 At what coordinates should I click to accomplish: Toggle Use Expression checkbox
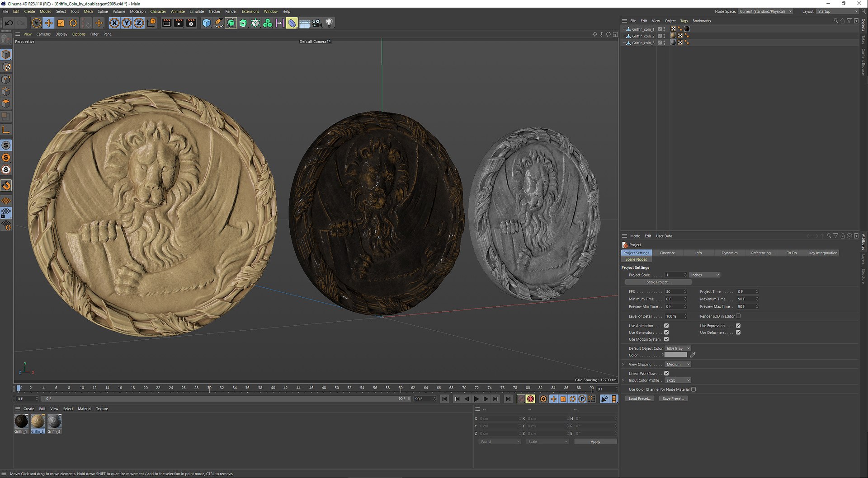738,326
